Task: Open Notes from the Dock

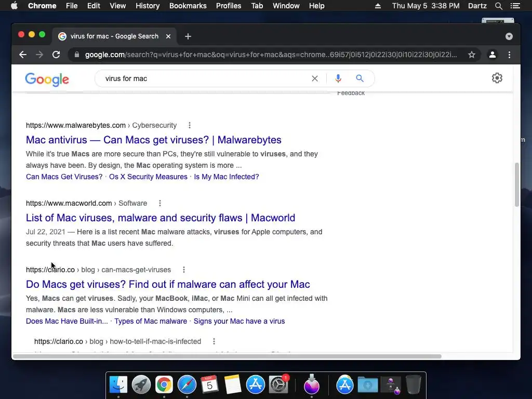Action: [x=232, y=385]
